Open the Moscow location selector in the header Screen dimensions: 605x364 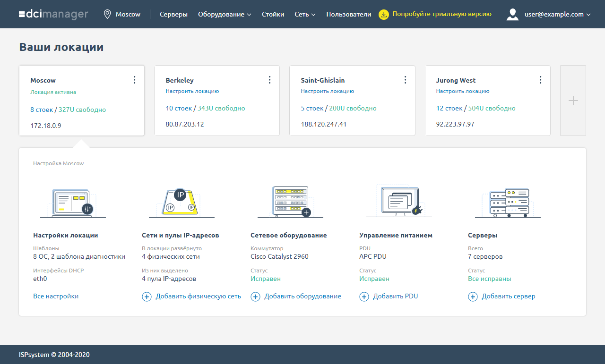pyautogui.click(x=122, y=14)
